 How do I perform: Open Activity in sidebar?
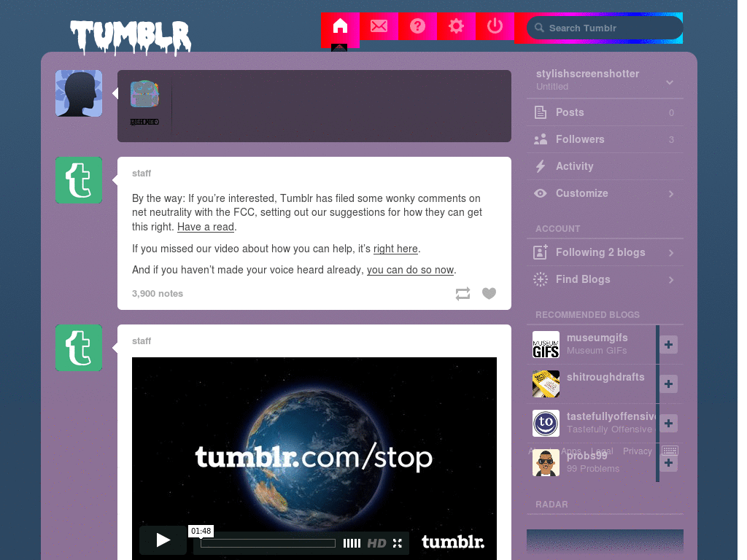coord(605,166)
